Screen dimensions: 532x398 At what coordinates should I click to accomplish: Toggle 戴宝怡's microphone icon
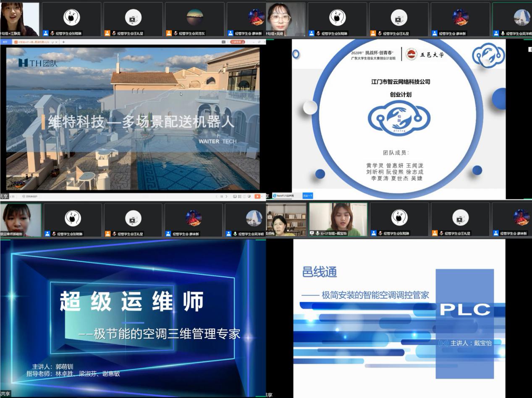pyautogui.click(x=317, y=233)
